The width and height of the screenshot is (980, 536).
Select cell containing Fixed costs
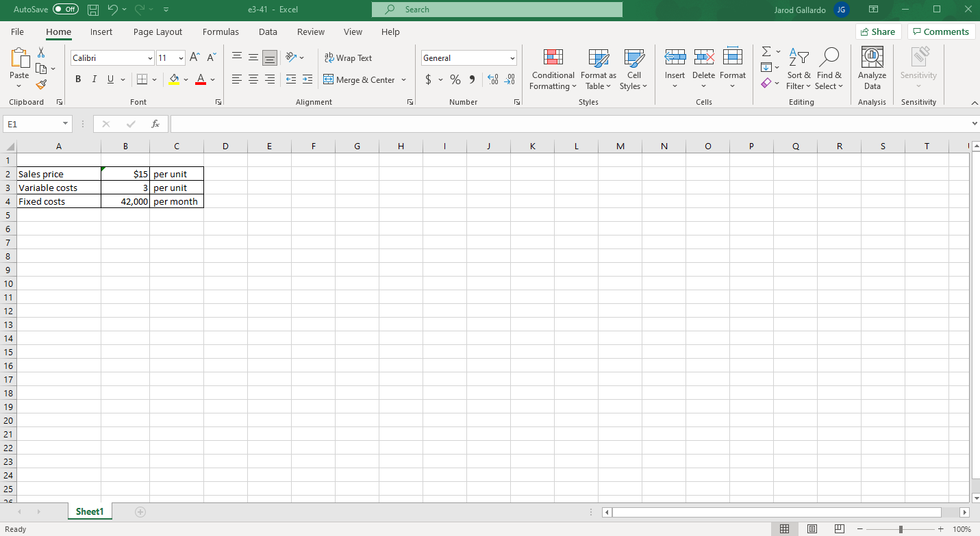click(59, 201)
